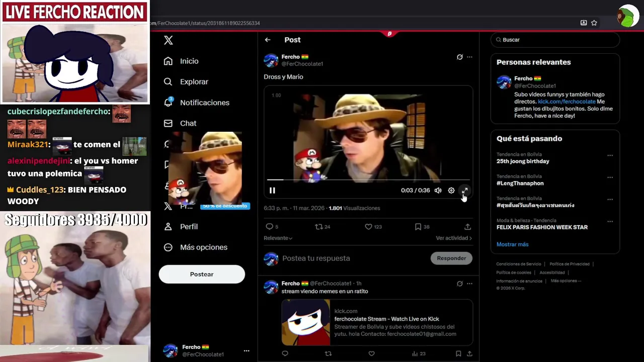Open more options on main post

pyautogui.click(x=469, y=57)
